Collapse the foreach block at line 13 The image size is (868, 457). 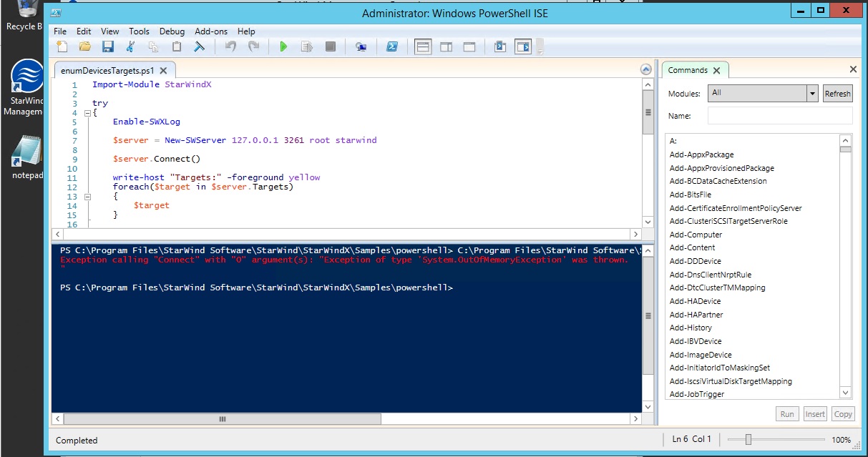click(x=87, y=197)
